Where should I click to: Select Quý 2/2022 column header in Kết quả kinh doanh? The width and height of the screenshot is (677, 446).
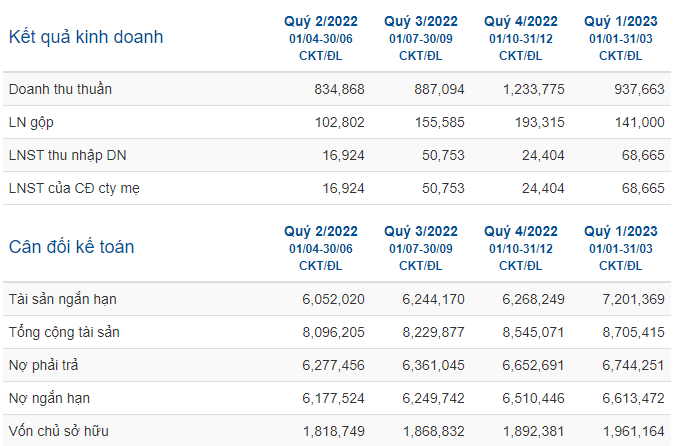point(321,21)
